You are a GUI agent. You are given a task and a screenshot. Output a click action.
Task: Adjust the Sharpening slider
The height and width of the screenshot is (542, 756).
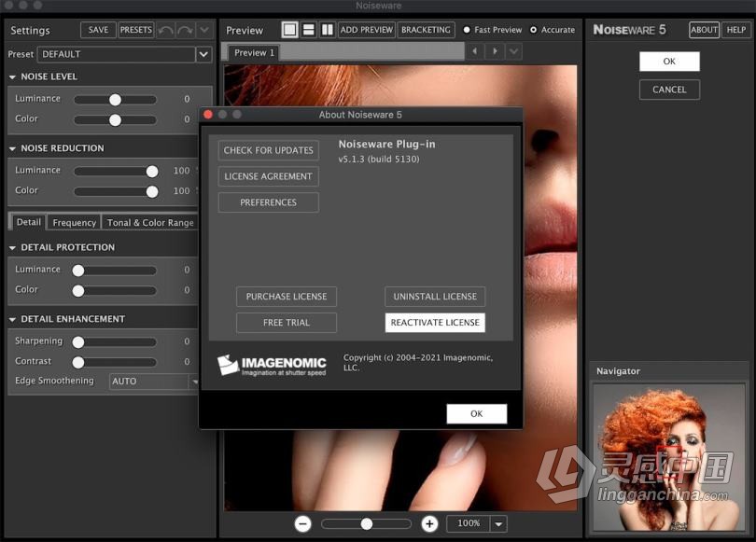click(x=114, y=342)
